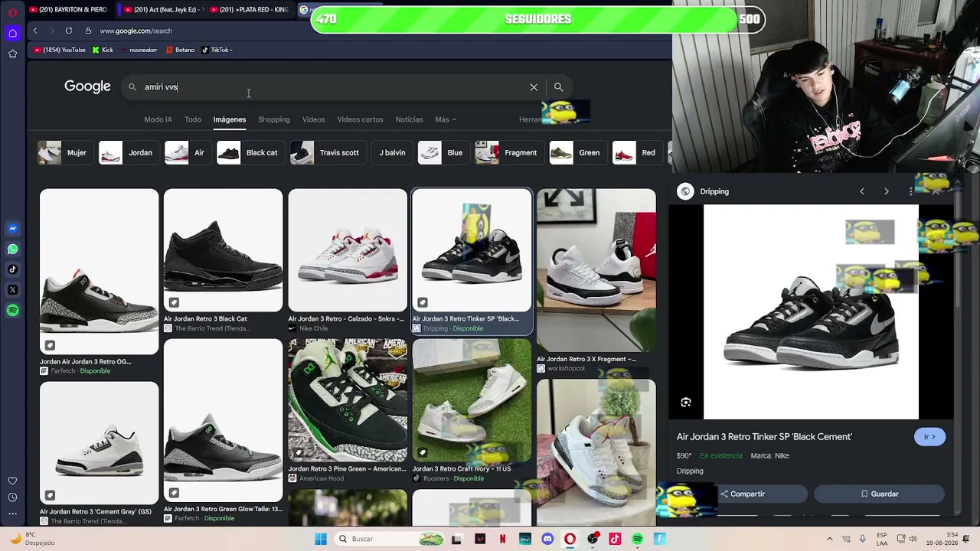Open history clock icon in sidebar

[x=12, y=497]
